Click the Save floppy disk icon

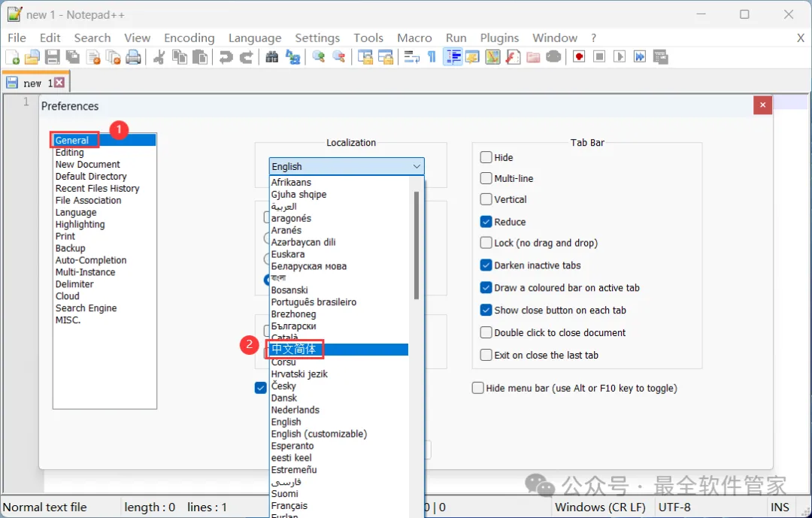pyautogui.click(x=53, y=56)
